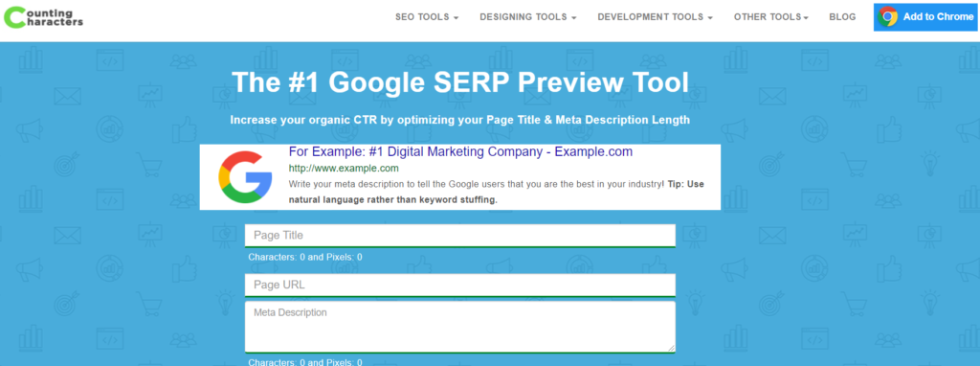
Task: Expand the Other Tools menu
Action: pyautogui.click(x=771, y=17)
